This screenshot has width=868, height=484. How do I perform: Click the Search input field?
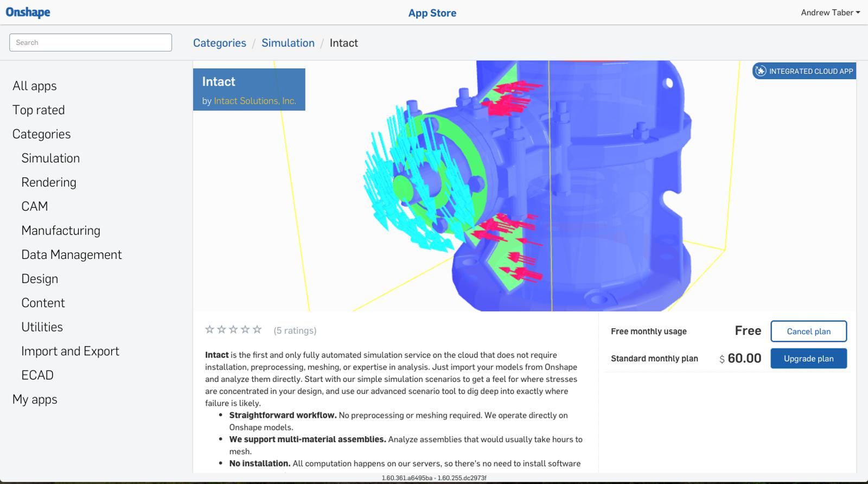click(x=91, y=42)
